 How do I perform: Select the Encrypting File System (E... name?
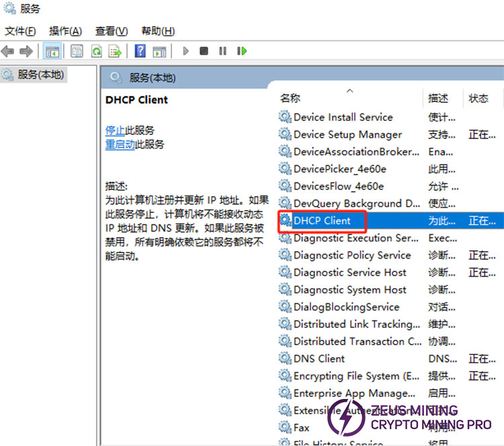pos(356,376)
